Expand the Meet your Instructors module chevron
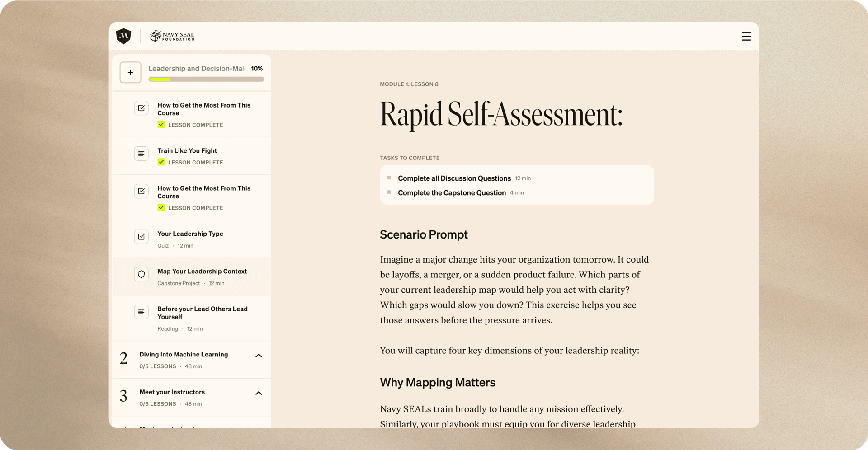The image size is (868, 450). coord(259,393)
